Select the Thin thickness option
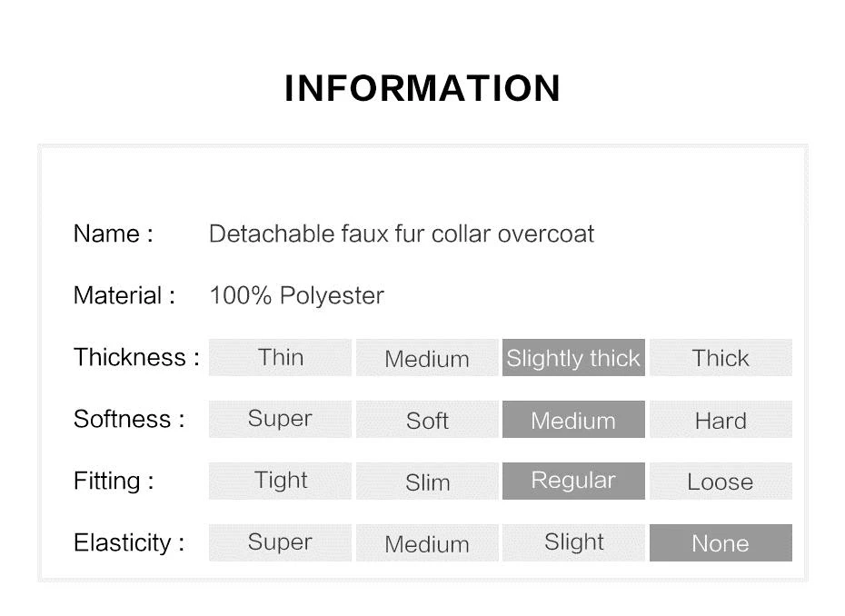Screen dimensions: 845x616 click(x=280, y=357)
